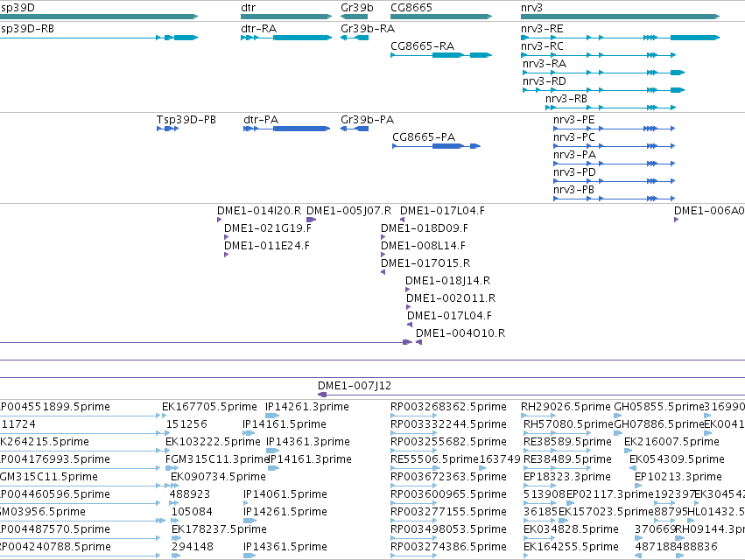Select the nrv3-PB protein label

[x=573, y=190]
